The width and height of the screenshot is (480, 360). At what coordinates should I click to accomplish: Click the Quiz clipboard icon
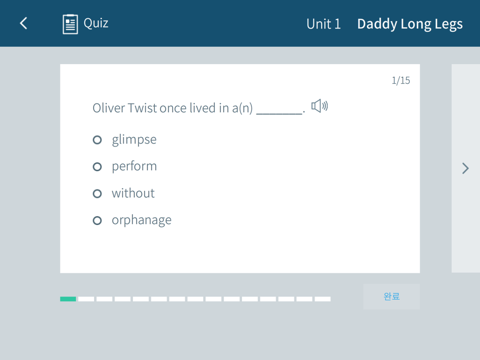click(70, 24)
